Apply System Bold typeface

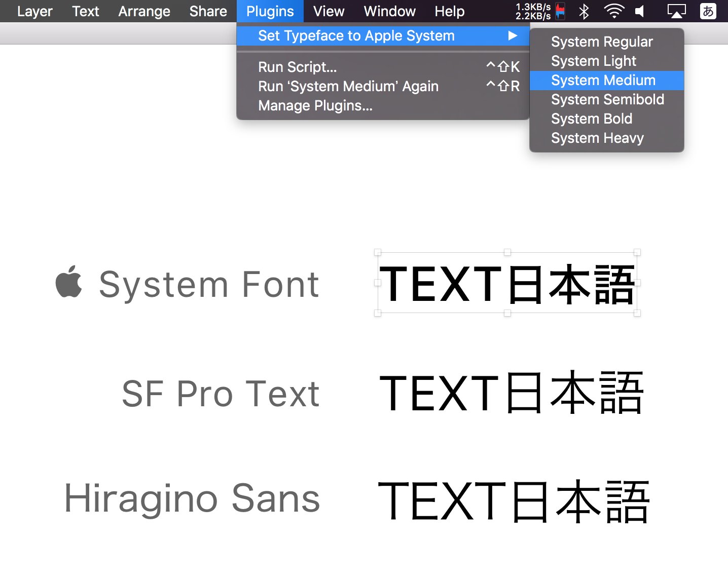pos(607,119)
